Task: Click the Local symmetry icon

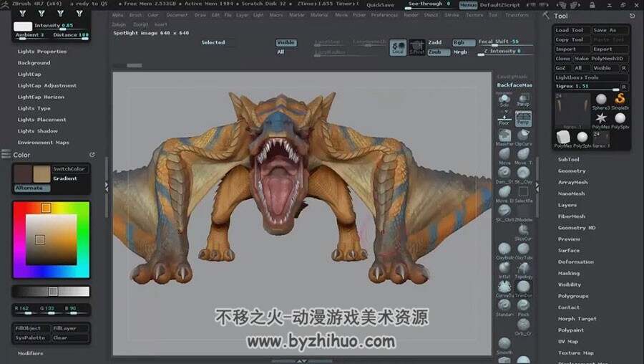Action: (398, 47)
